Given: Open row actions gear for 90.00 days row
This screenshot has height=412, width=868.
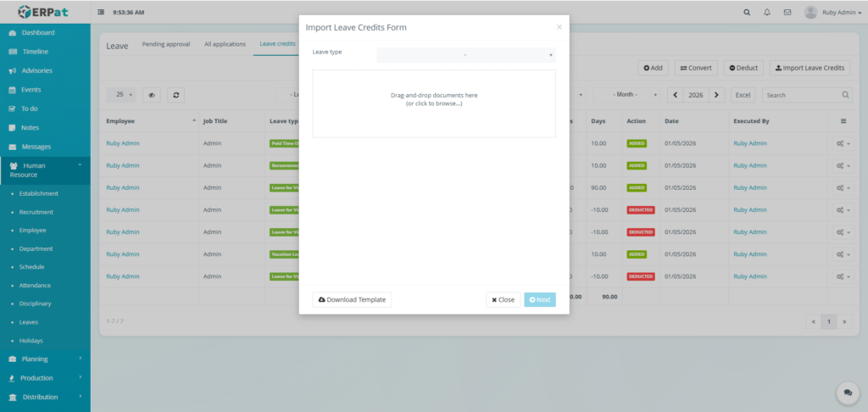Looking at the screenshot, I should coord(843,187).
